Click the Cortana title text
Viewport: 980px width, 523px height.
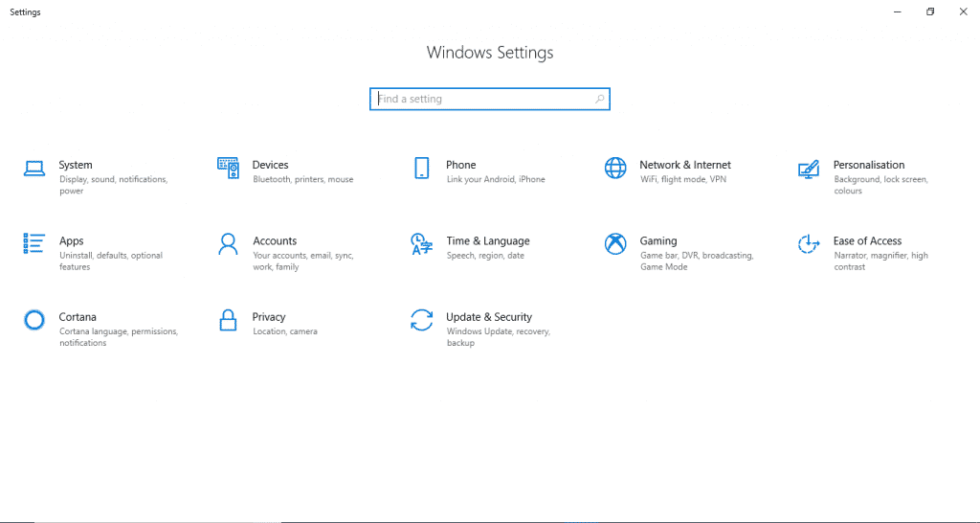tap(78, 316)
